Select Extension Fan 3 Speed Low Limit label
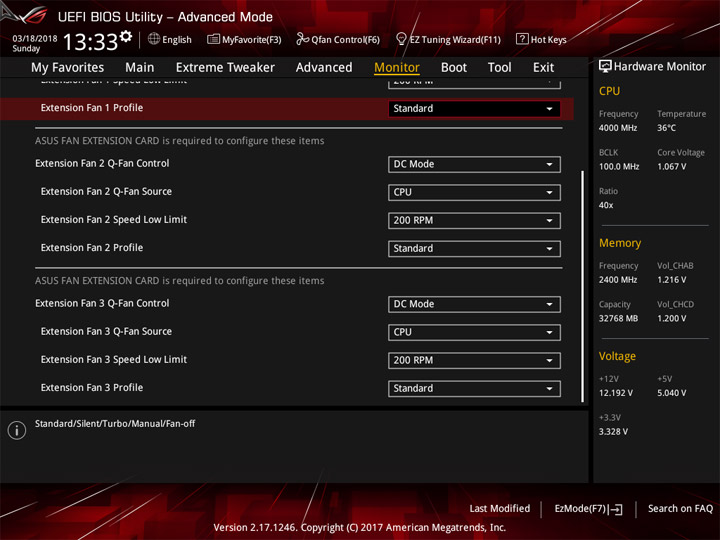The image size is (720, 540). click(x=114, y=360)
